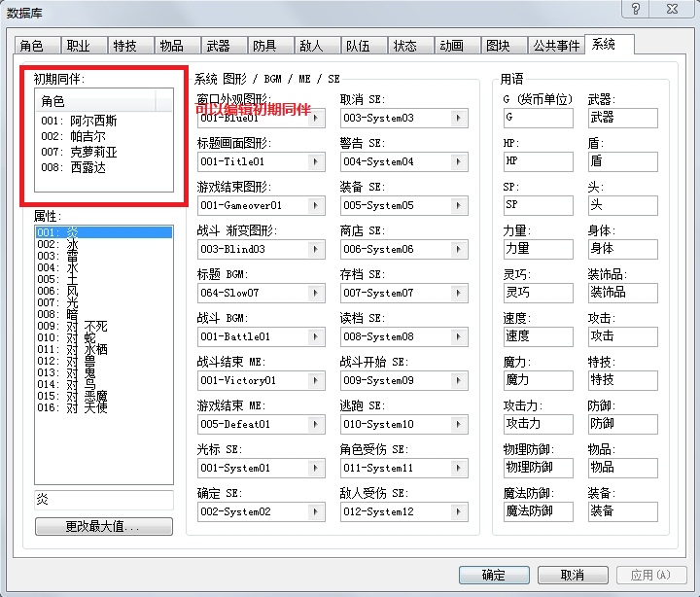Open the 状态 tab
This screenshot has width=700, height=597.
pyautogui.click(x=410, y=46)
